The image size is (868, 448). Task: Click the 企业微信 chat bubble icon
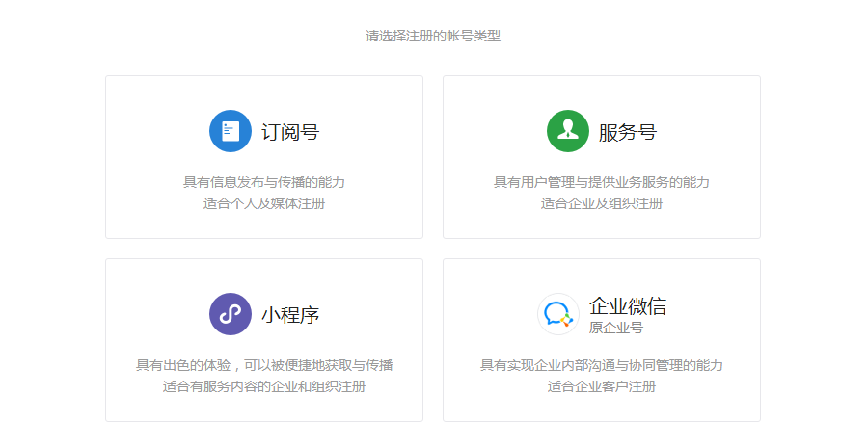(x=558, y=314)
